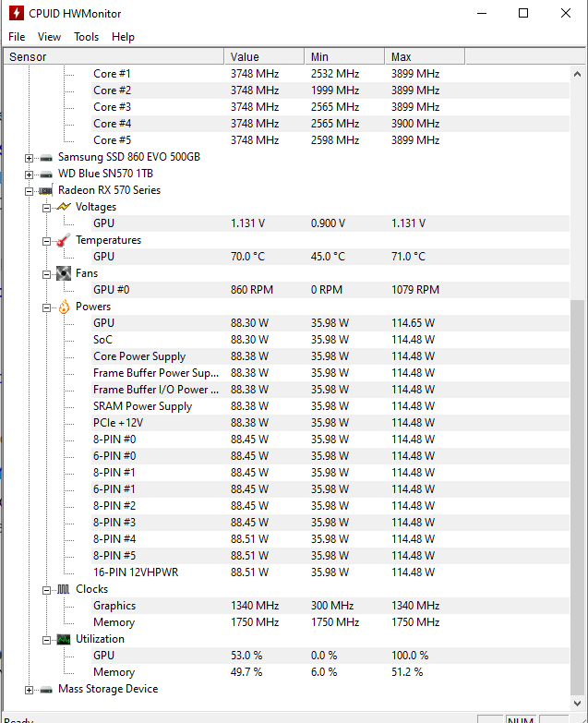Collapse the Clocks section
The image size is (588, 723).
click(x=46, y=590)
